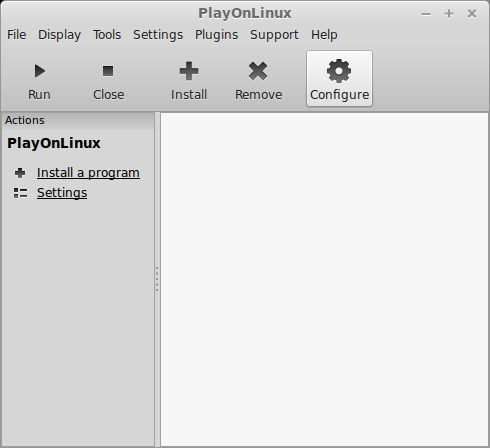490x448 pixels.
Task: Click list icon beside Settings link
Action: (x=20, y=193)
